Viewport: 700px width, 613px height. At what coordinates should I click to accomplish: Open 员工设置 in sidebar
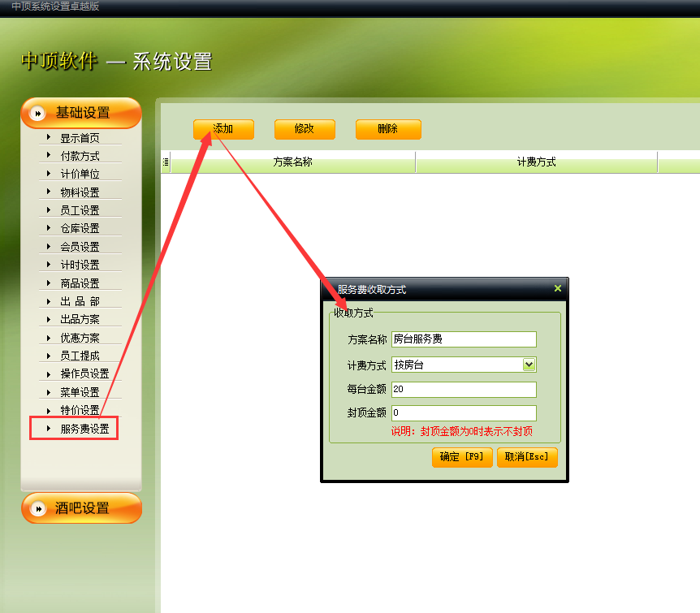pos(80,210)
